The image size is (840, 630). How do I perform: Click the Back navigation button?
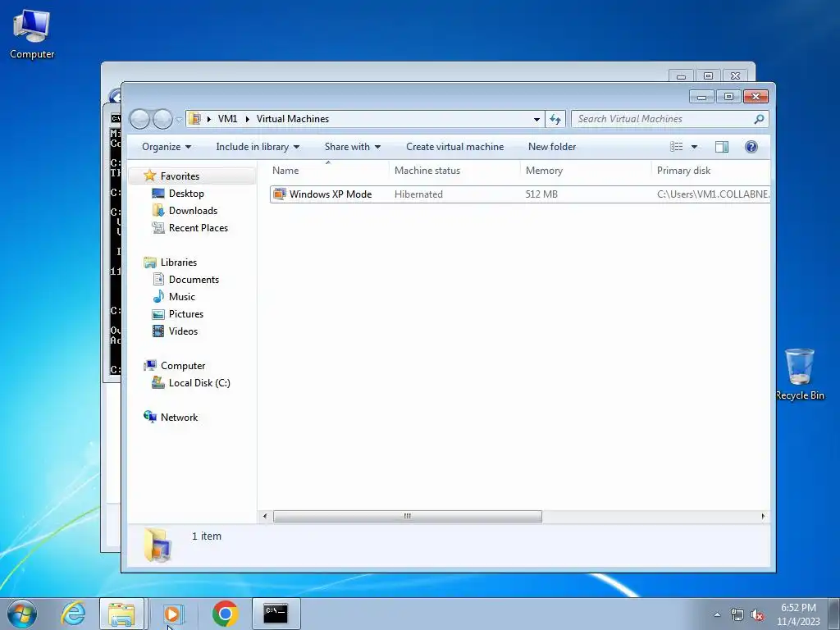(x=139, y=119)
